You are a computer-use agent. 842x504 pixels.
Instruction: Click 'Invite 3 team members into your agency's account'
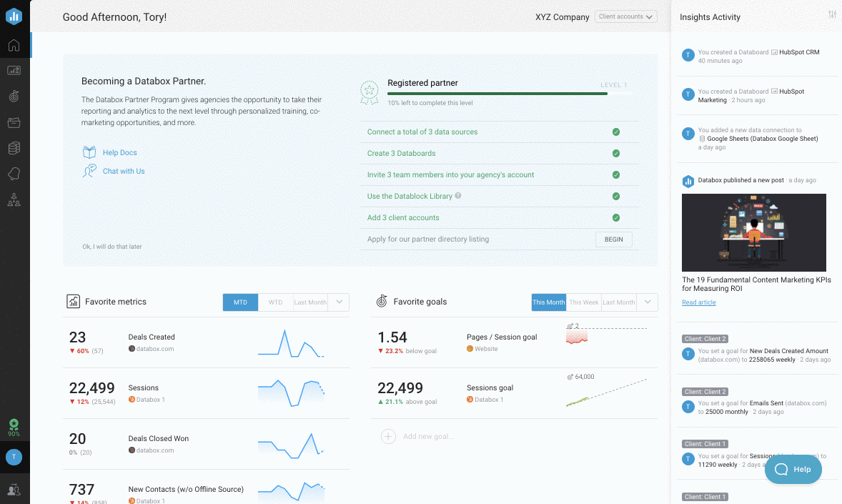click(x=450, y=174)
